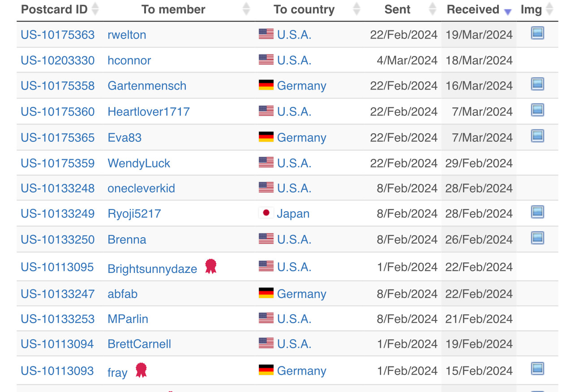Image resolution: width=575 pixels, height=392 pixels.
Task: Open image icon for Ryoji5217 postcard
Action: [x=537, y=212]
